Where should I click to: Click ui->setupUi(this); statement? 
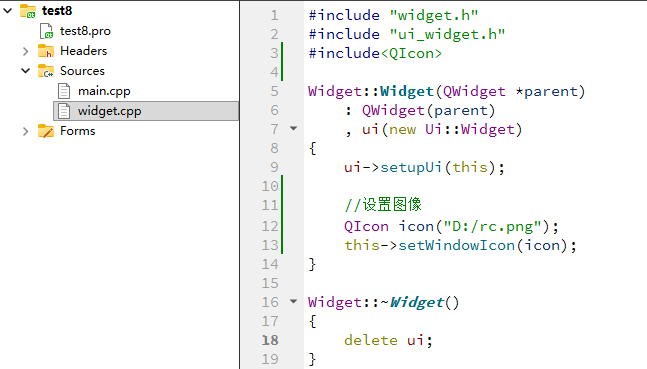click(x=424, y=168)
